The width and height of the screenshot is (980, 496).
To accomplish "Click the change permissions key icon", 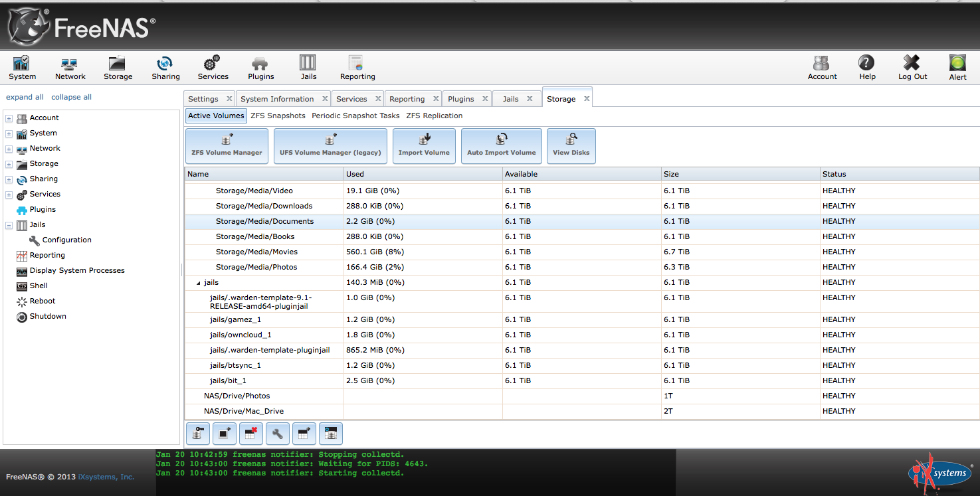I will (197, 434).
